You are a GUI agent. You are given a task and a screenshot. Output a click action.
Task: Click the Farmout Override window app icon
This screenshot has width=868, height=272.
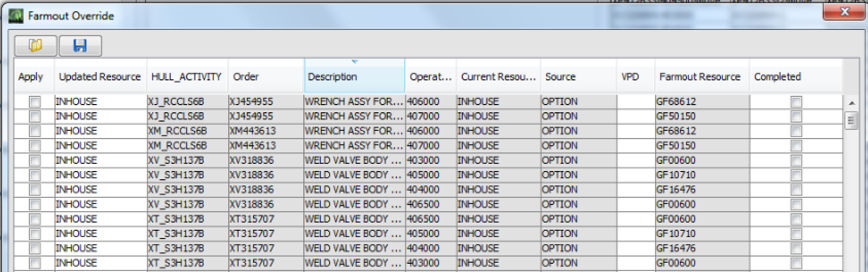[16, 16]
